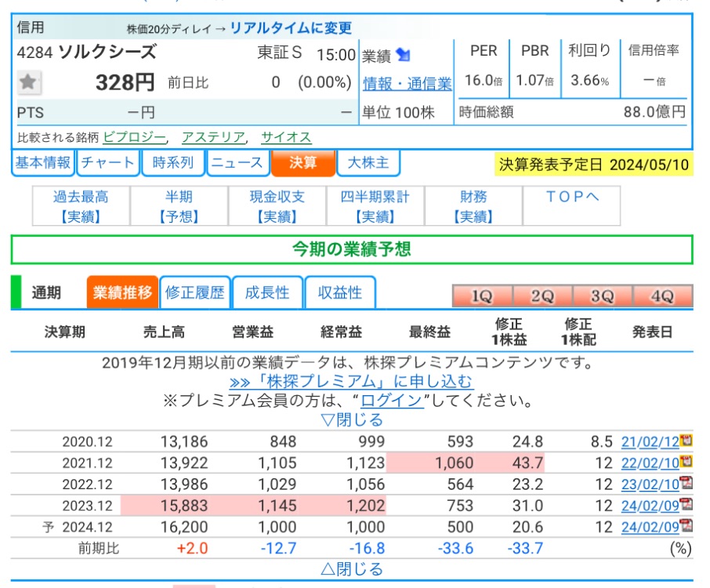
Task: Open document icon next to 22/02/10
Action: coord(686,461)
